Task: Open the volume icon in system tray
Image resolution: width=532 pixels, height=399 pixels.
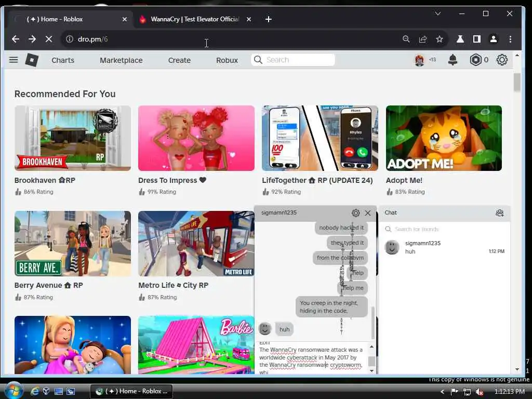Action: click(479, 392)
